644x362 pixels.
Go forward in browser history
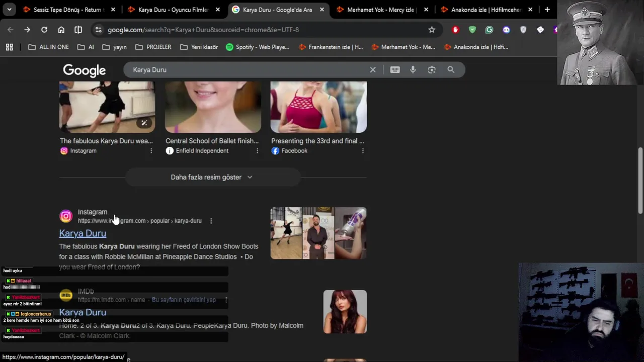pos(27,30)
